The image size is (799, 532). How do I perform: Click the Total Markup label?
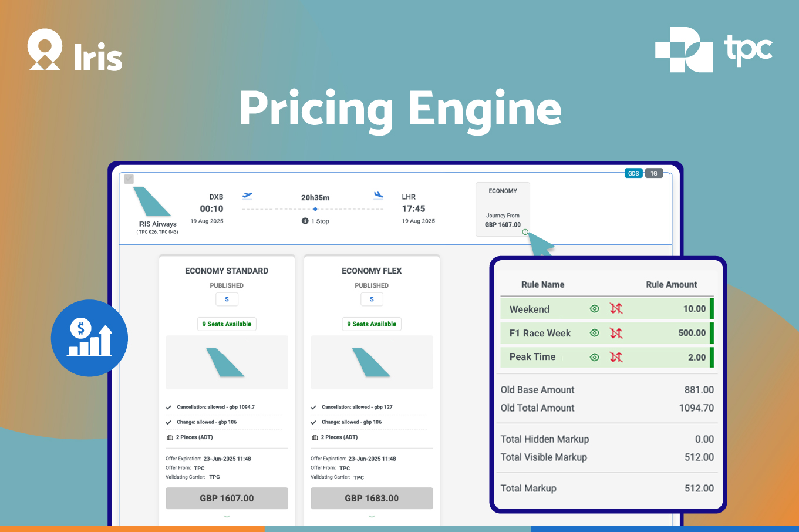(x=528, y=489)
